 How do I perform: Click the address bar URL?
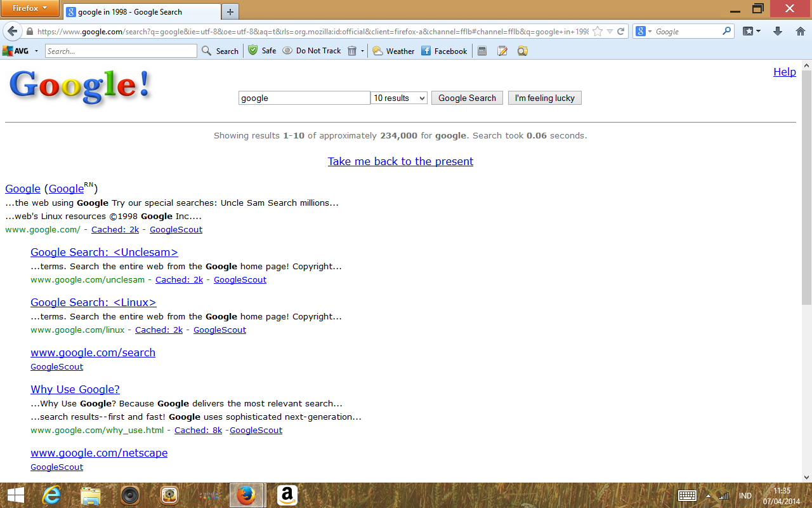[313, 31]
